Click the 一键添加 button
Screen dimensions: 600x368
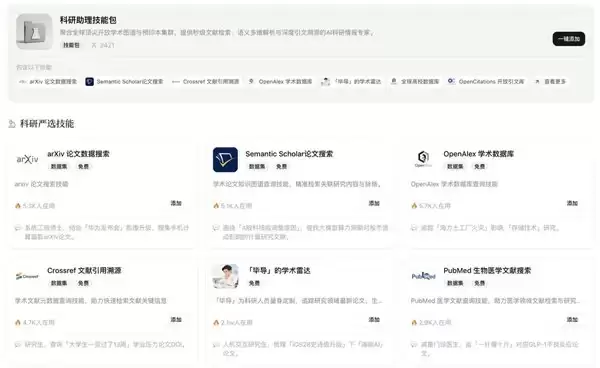tap(568, 39)
